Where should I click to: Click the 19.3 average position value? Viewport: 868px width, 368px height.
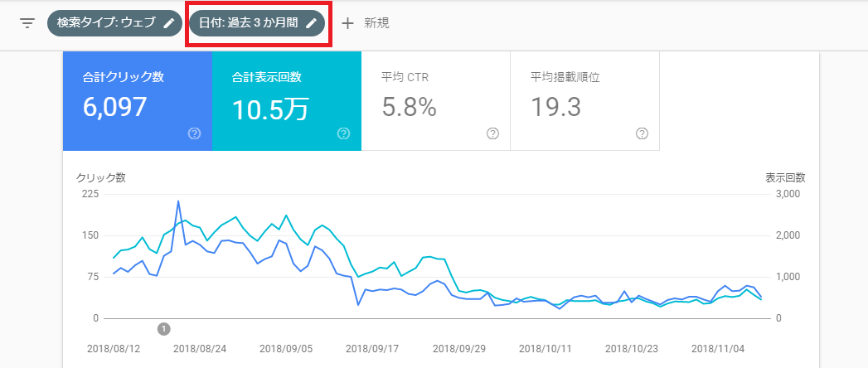[555, 107]
